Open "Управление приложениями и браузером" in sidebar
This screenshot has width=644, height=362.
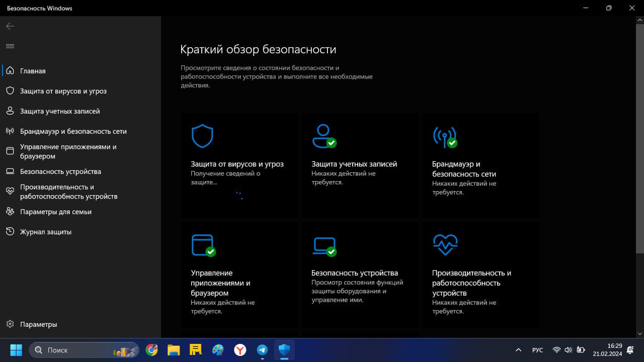68,151
